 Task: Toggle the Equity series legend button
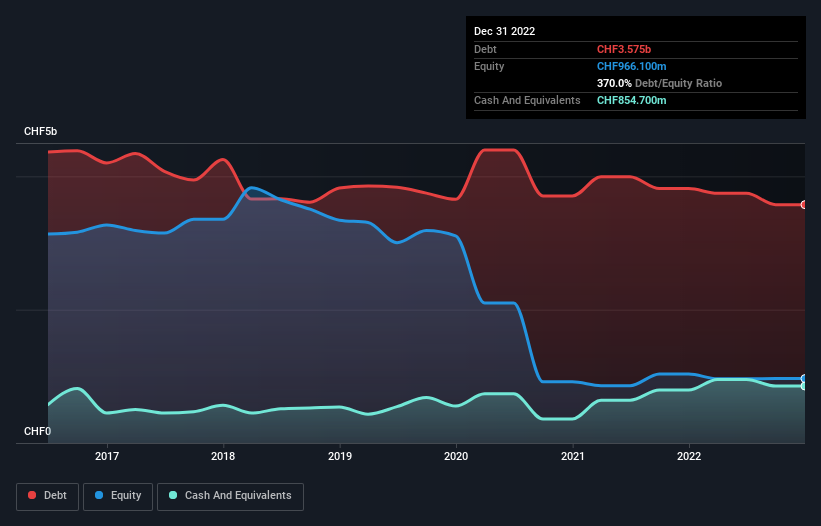point(118,496)
